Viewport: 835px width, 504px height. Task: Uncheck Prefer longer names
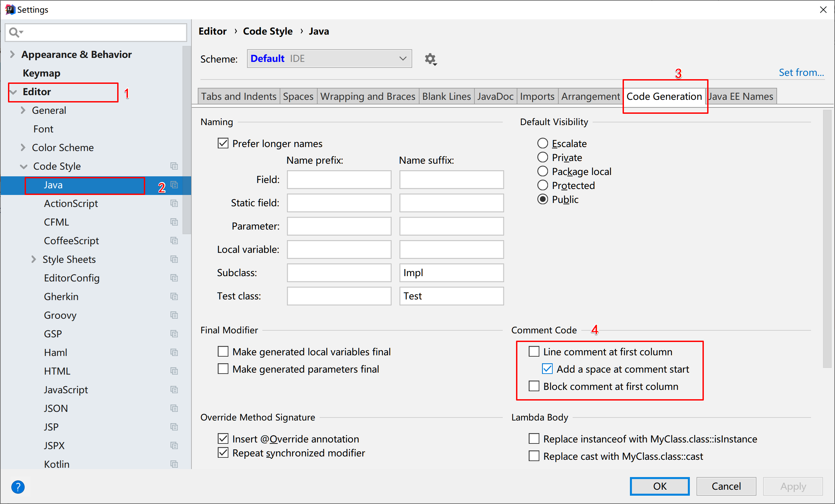tap(223, 143)
